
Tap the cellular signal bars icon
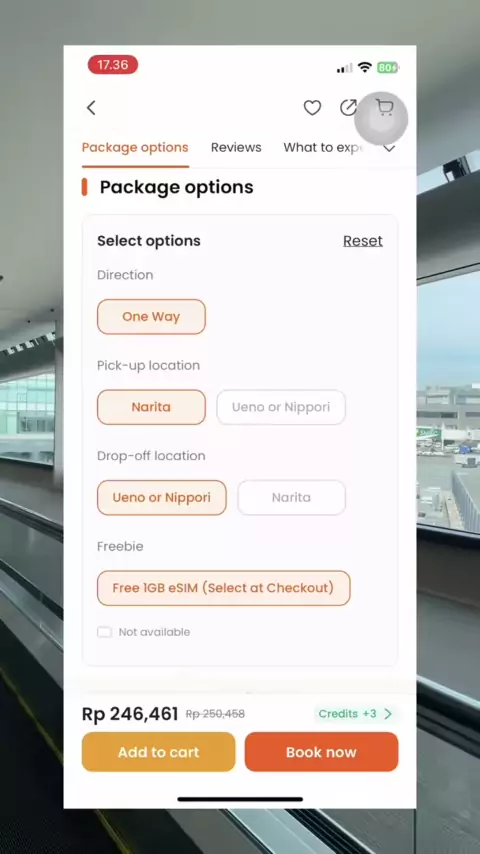click(x=345, y=68)
